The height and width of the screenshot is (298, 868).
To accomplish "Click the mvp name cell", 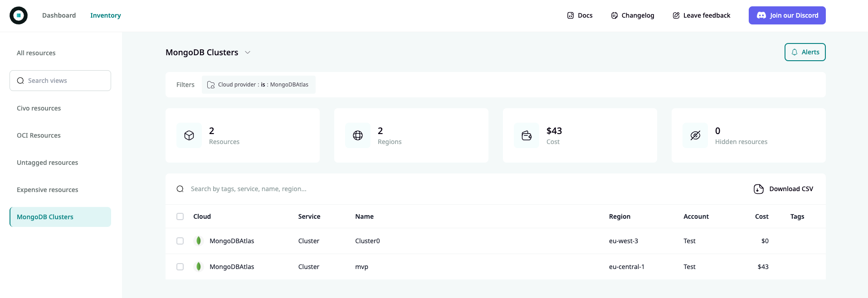I will (362, 267).
